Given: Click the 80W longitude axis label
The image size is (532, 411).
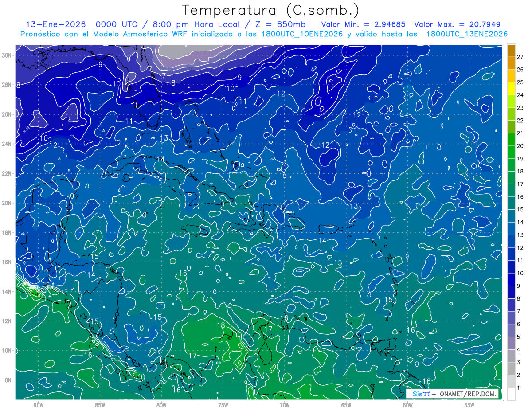Looking at the screenshot, I should pos(161,406).
